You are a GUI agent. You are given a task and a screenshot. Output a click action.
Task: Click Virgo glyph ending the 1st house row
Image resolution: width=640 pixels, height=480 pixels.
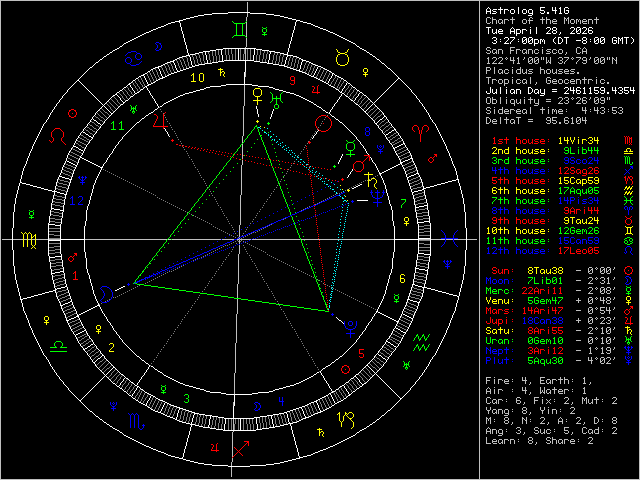pyautogui.click(x=629, y=141)
